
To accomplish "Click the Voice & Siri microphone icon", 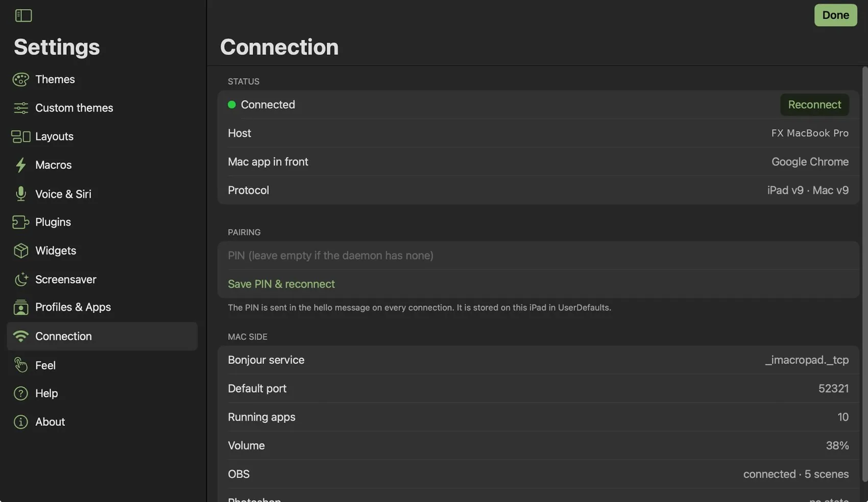I will (x=21, y=194).
